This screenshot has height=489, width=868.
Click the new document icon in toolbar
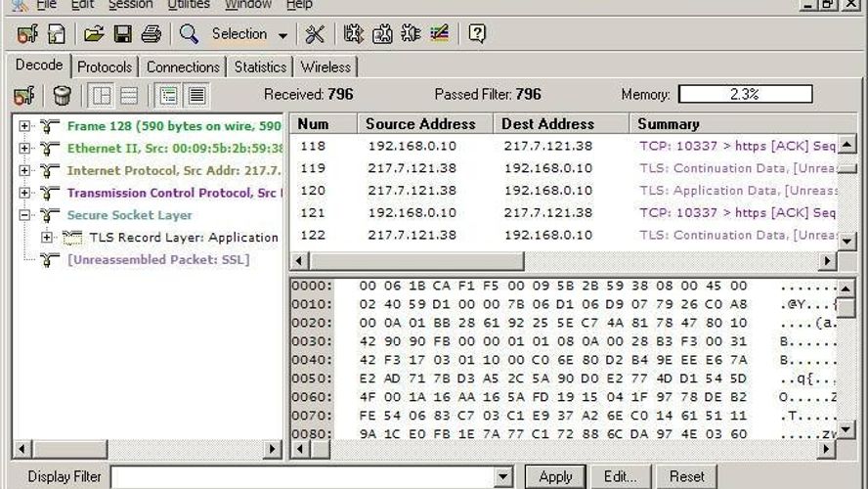click(x=57, y=34)
